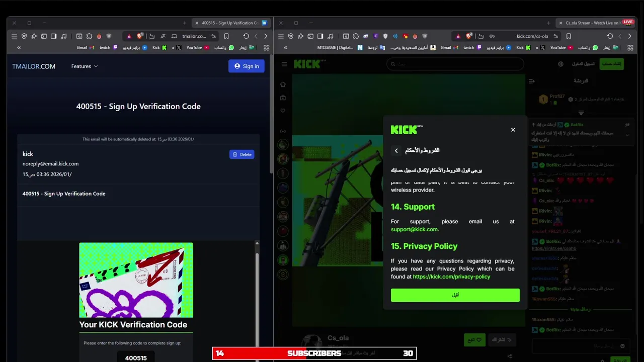The image size is (644, 362).
Task: Expand leaderboard arrow under ProfB7
Action: point(581,113)
